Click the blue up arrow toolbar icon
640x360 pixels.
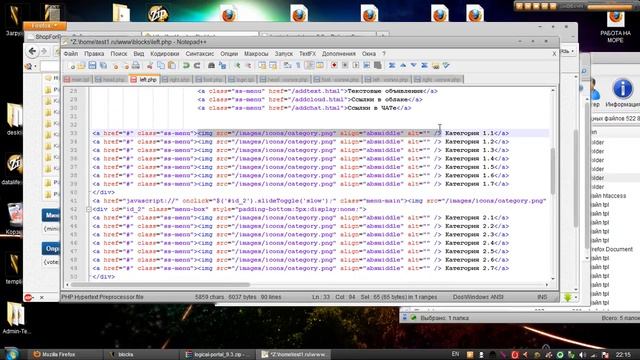pos(403,66)
